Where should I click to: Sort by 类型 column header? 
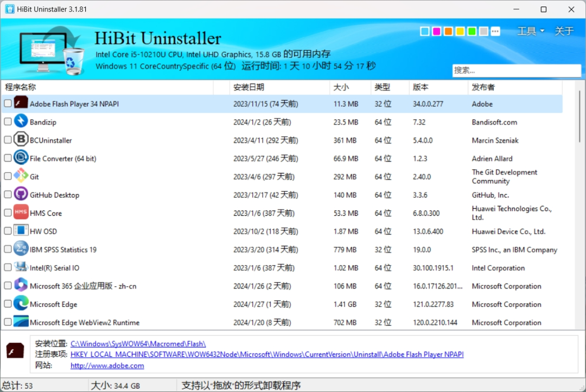(x=390, y=87)
